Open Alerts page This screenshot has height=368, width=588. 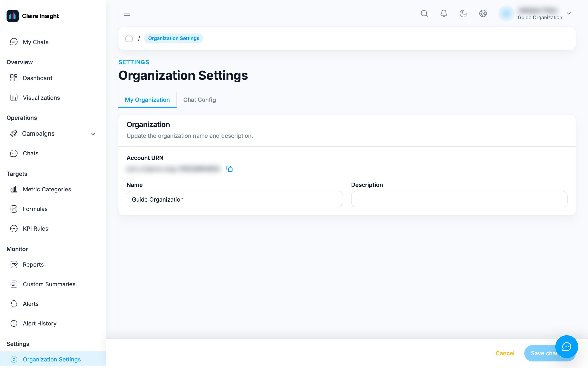[x=53, y=304]
